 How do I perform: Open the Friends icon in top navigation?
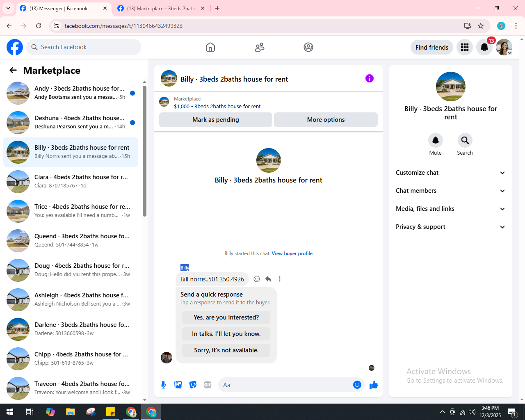click(x=260, y=47)
